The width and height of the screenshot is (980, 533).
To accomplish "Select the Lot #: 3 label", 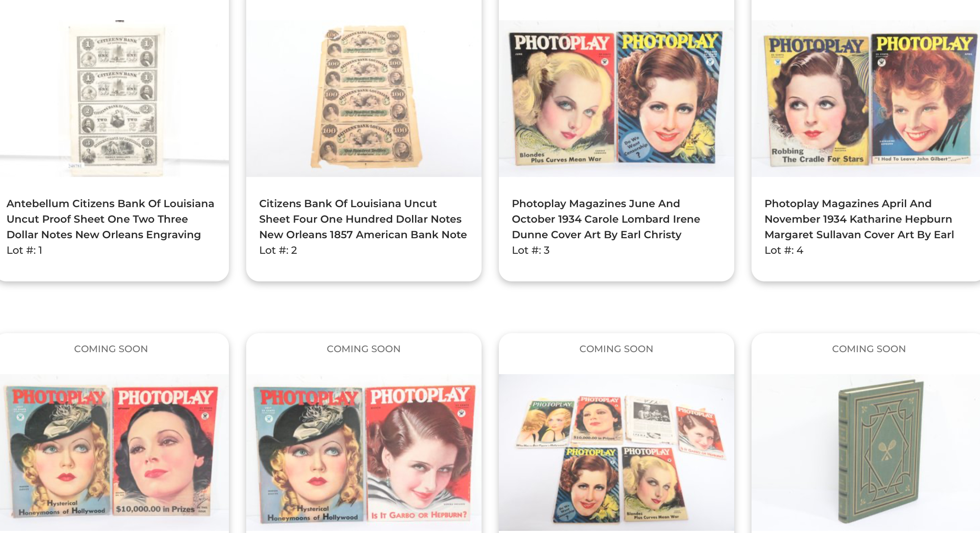I will pos(530,250).
